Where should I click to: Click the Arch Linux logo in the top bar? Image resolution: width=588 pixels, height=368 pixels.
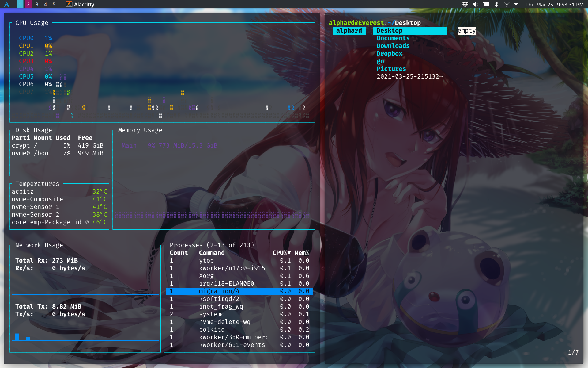pyautogui.click(x=7, y=4)
